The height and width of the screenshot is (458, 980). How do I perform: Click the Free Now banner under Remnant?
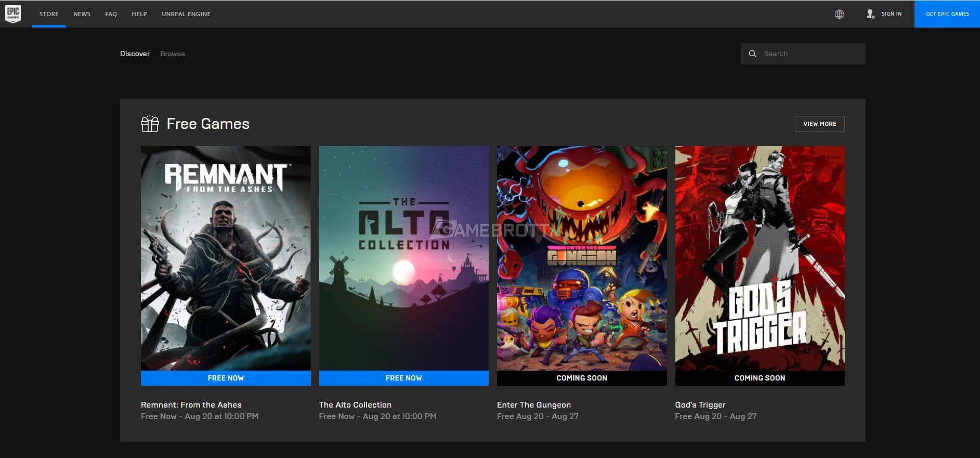coord(226,378)
